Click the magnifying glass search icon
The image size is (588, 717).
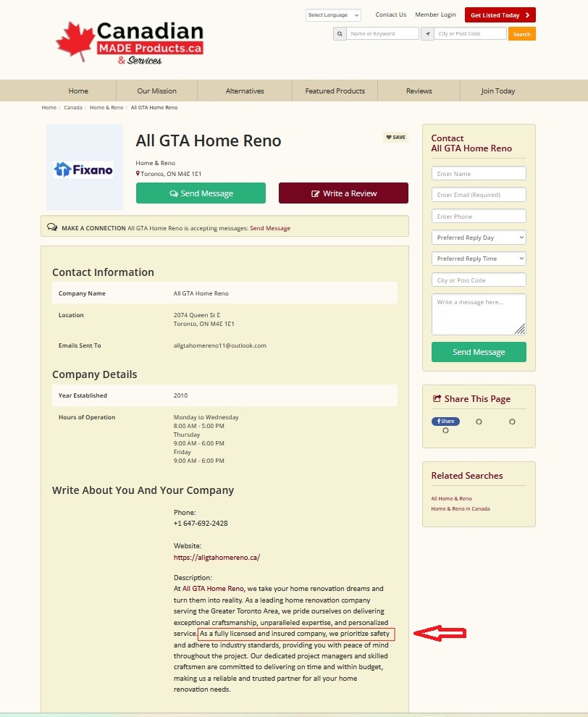click(x=339, y=34)
